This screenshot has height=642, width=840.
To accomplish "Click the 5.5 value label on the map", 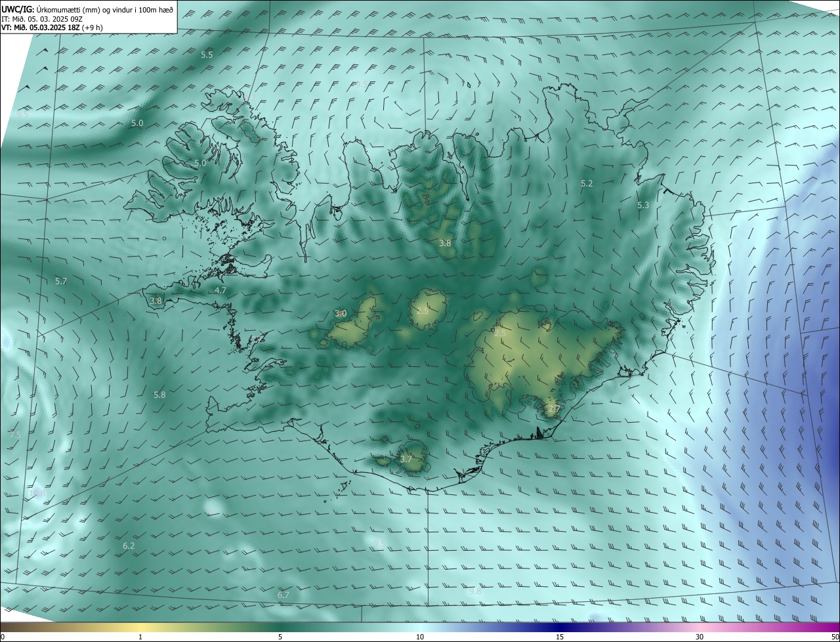I will 207,55.
